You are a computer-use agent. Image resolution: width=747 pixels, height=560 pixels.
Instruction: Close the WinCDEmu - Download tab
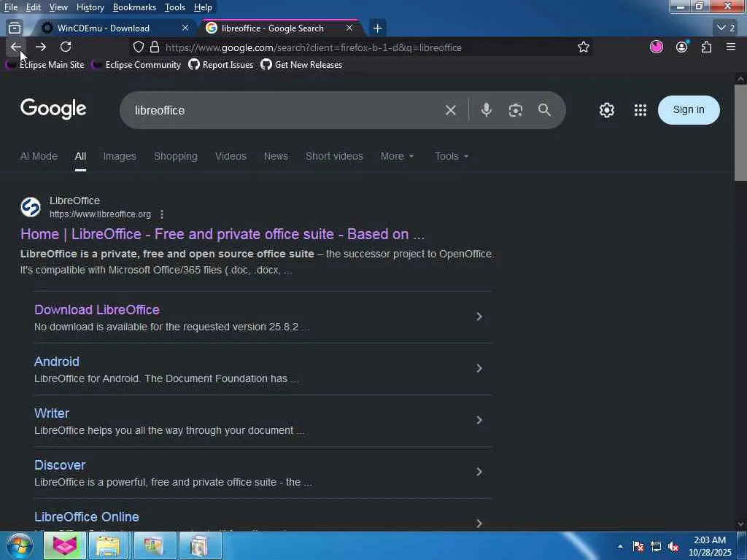tap(185, 28)
